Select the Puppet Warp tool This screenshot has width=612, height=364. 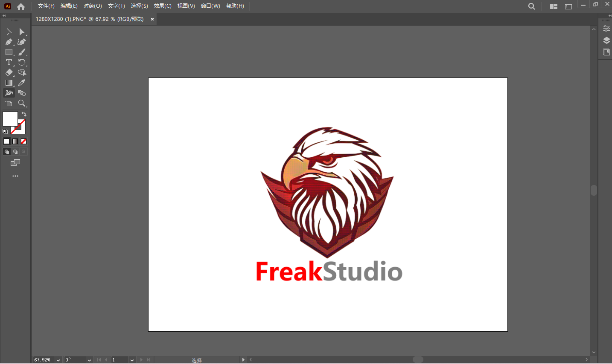click(x=9, y=93)
